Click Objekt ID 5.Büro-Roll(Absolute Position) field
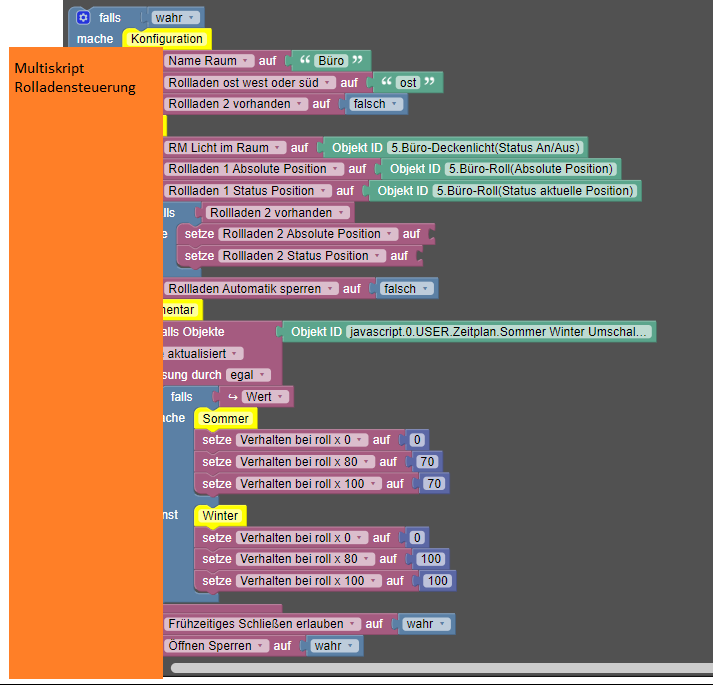This screenshot has height=685, width=713. pos(531,169)
